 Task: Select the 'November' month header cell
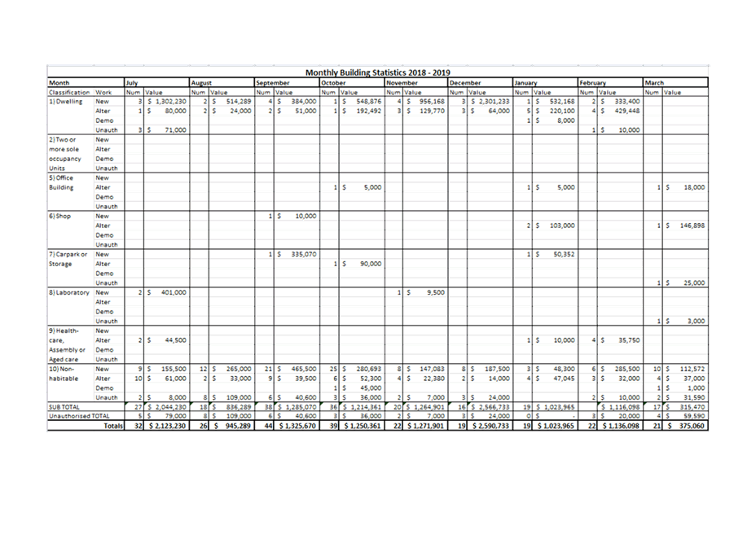[x=416, y=83]
